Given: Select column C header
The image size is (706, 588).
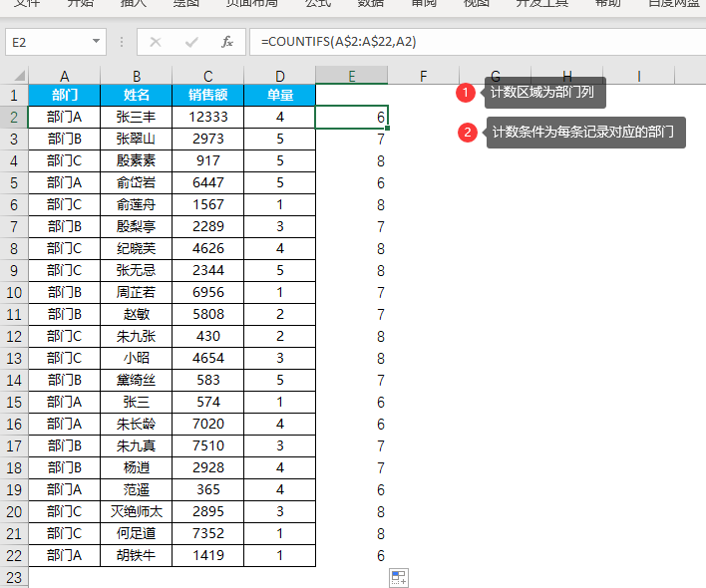Looking at the screenshot, I should pos(208,76).
